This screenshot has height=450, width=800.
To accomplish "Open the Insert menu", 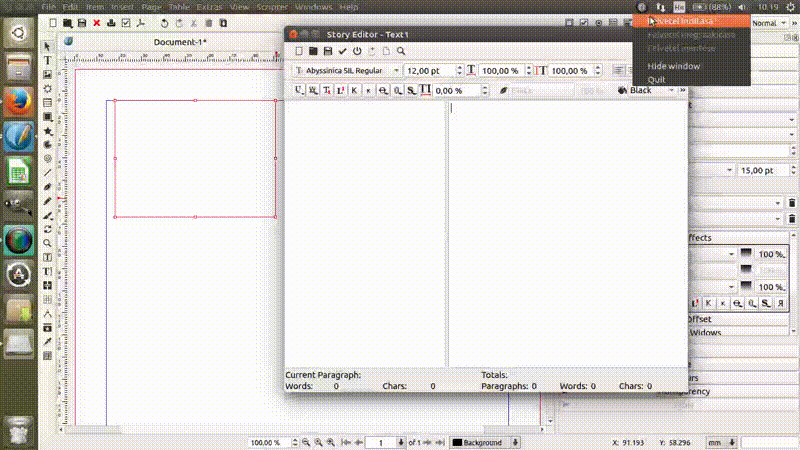I will click(121, 7).
